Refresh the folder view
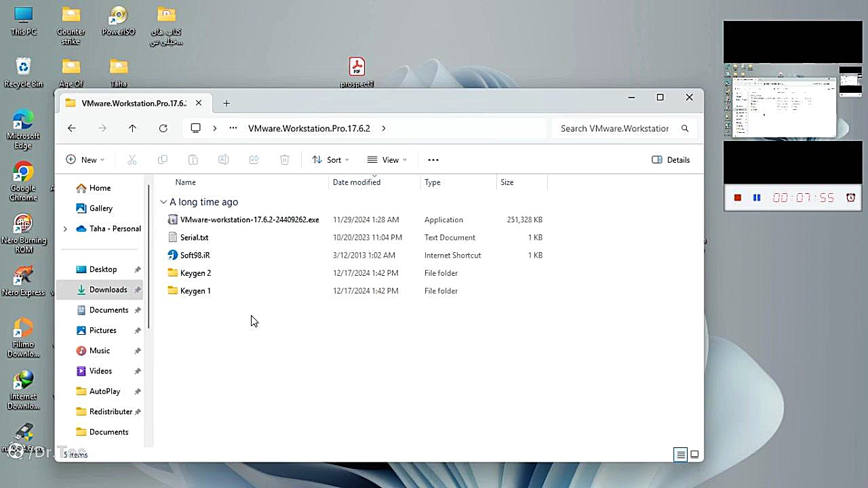The image size is (868, 488). [x=163, y=128]
